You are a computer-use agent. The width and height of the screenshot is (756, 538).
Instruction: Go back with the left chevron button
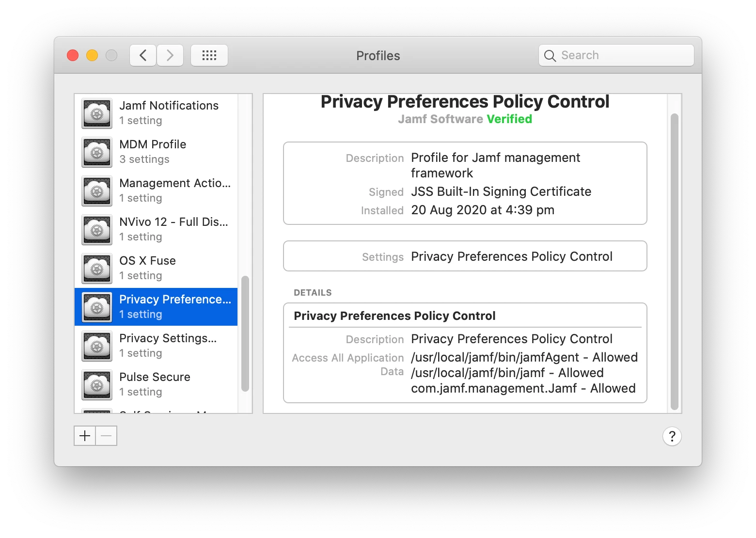(x=143, y=55)
